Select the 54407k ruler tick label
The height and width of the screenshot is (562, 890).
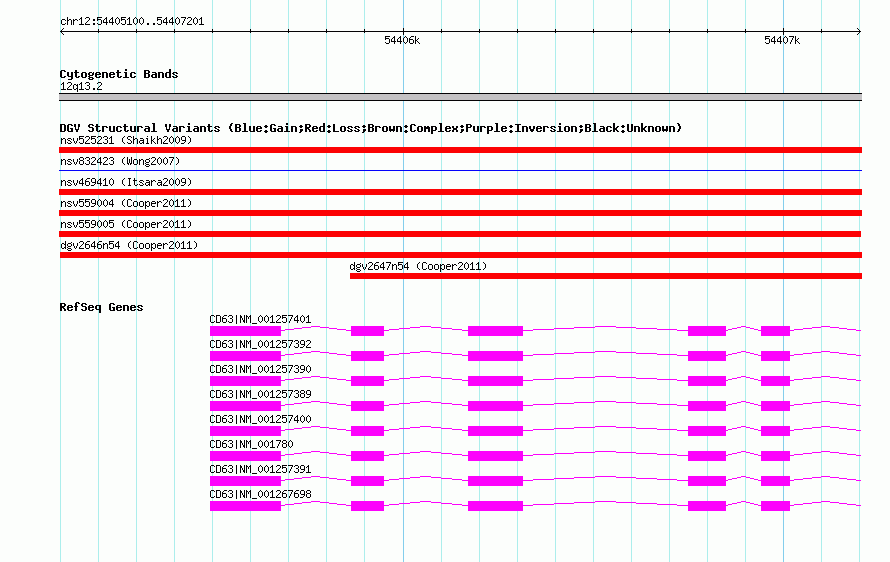782,40
